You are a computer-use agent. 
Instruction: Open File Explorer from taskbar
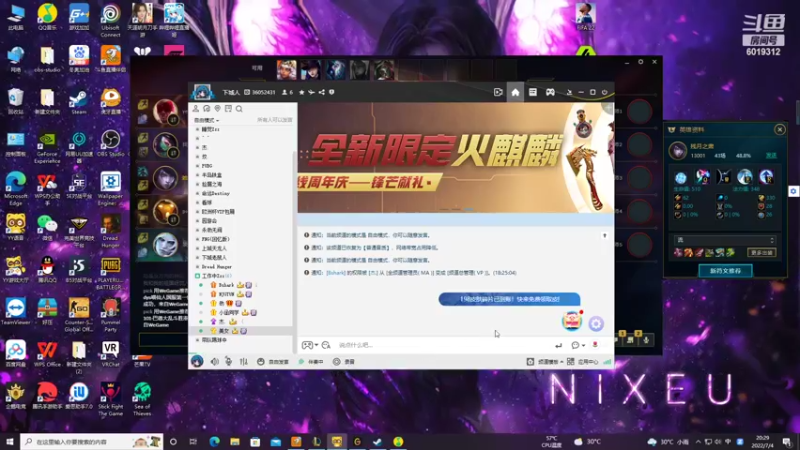pos(235,441)
